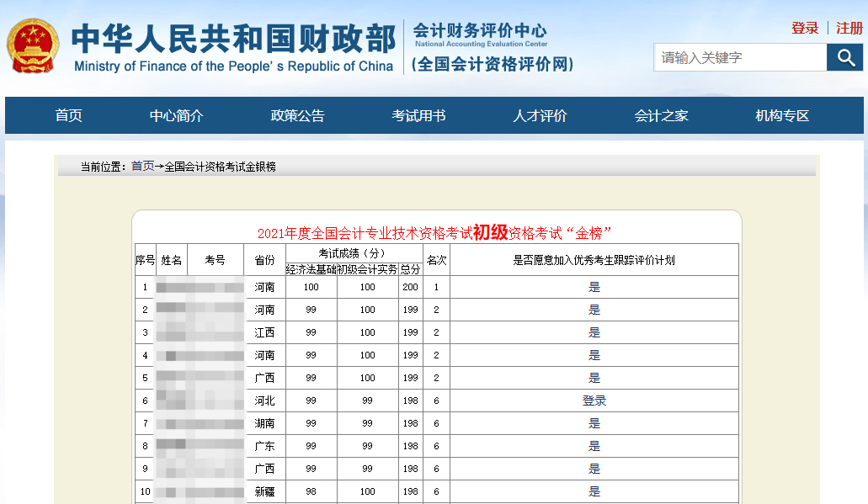The width and height of the screenshot is (868, 504).
Task: Click the magnifier search icon button
Action: [844, 57]
